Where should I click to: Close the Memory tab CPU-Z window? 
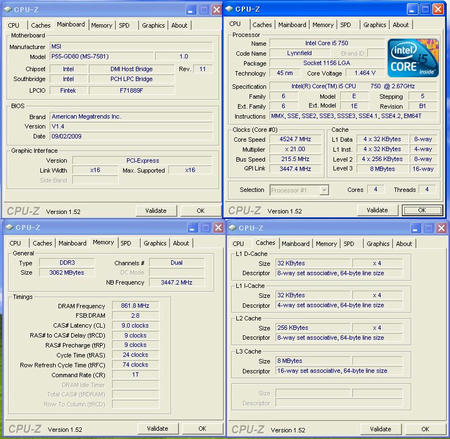(218, 228)
